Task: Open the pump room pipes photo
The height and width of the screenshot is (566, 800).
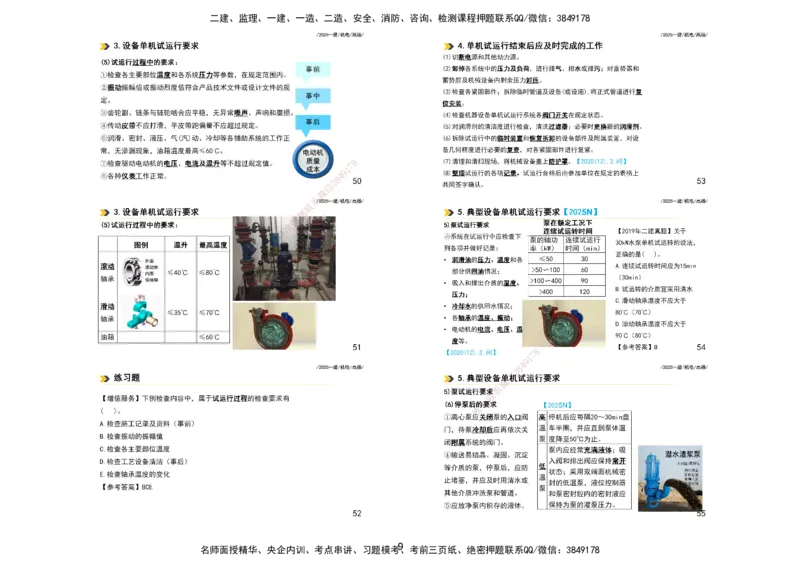Action: (284, 258)
